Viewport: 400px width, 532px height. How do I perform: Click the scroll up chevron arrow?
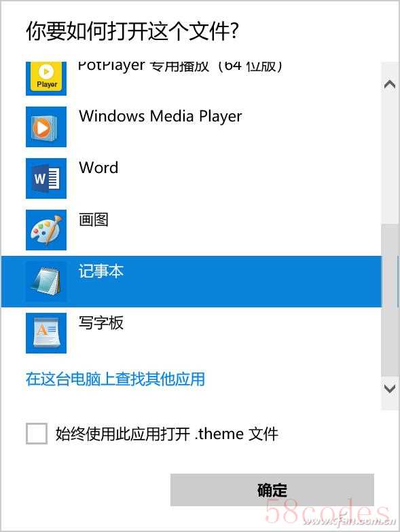390,84
